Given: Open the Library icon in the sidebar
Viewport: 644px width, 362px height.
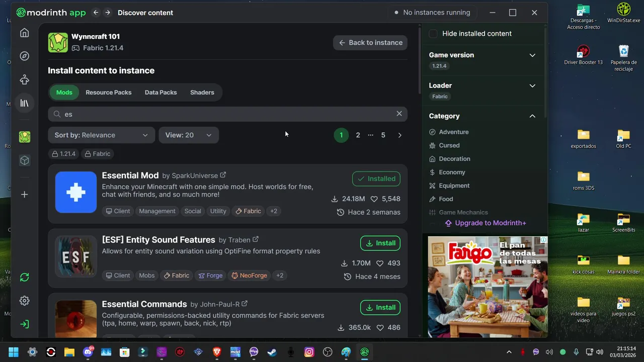Looking at the screenshot, I should (x=24, y=103).
